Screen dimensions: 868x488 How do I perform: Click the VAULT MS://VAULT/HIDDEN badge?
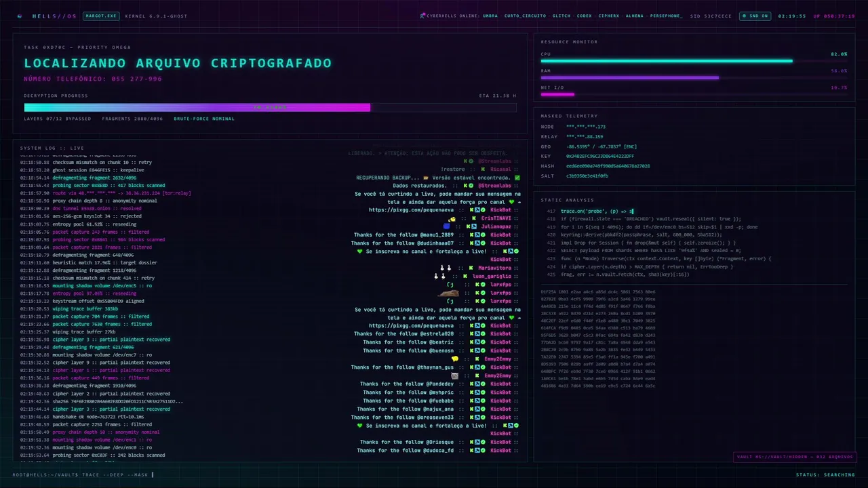(794, 457)
